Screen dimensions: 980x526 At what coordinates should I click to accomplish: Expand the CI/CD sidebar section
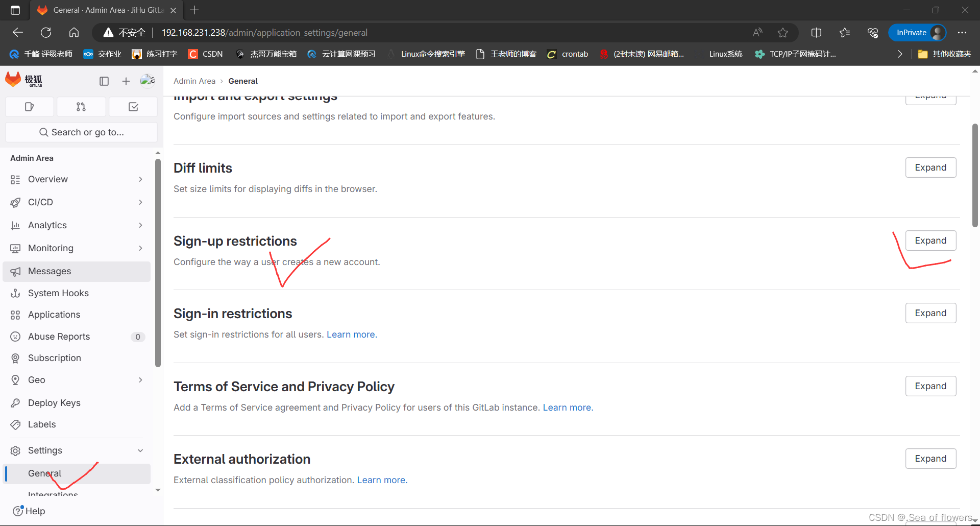point(77,202)
